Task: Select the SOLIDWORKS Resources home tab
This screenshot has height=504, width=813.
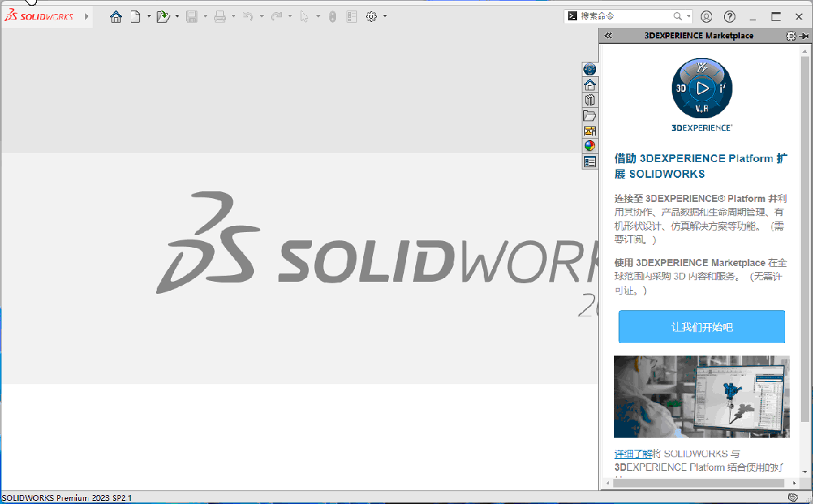Action: click(x=589, y=84)
